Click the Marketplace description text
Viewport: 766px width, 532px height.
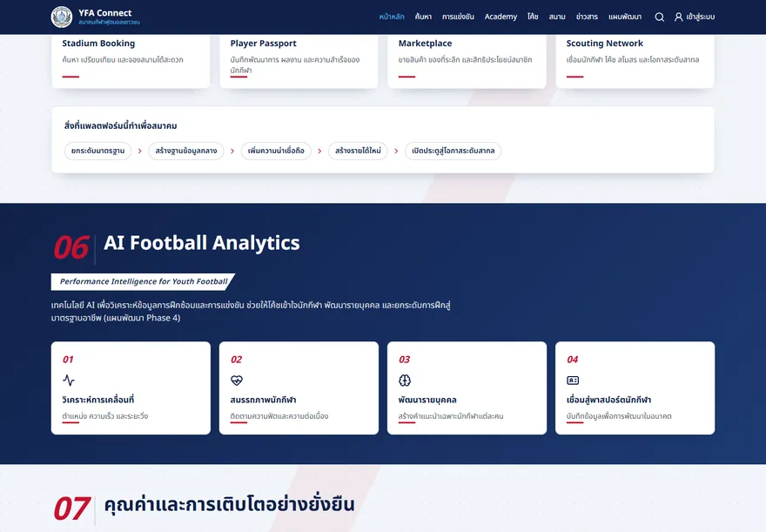click(x=465, y=59)
